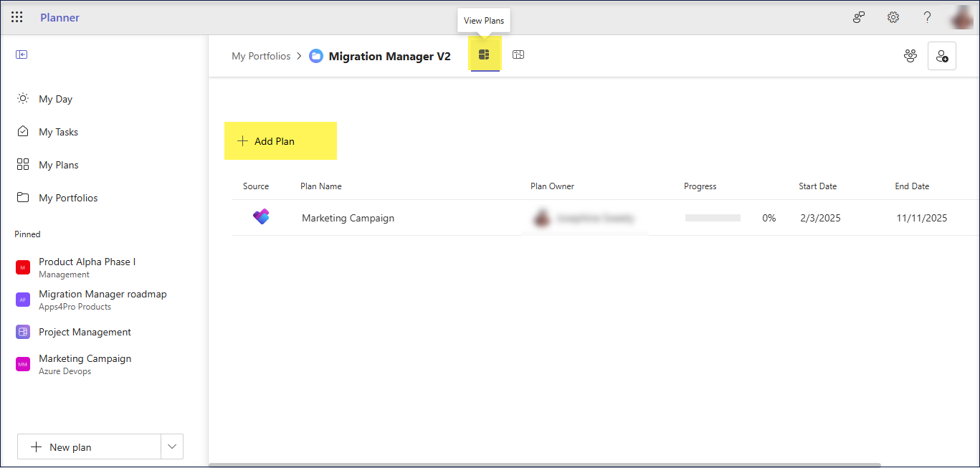Image resolution: width=980 pixels, height=468 pixels.
Task: Open the portfolio members icon
Action: coord(910,55)
